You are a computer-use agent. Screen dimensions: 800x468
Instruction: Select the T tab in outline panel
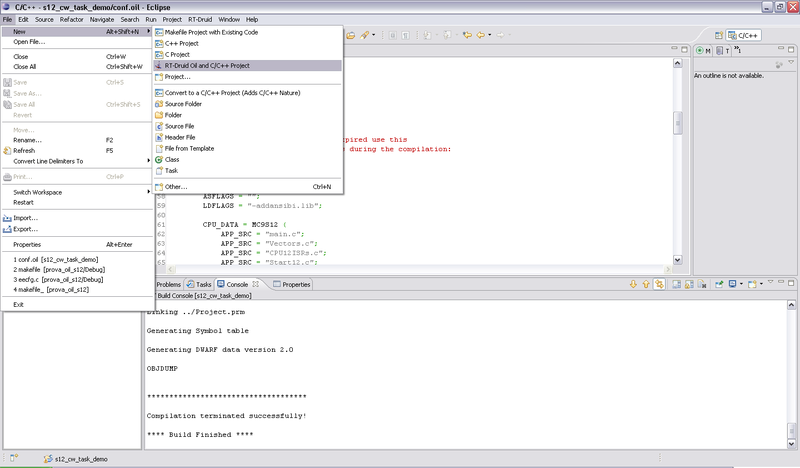click(722, 51)
